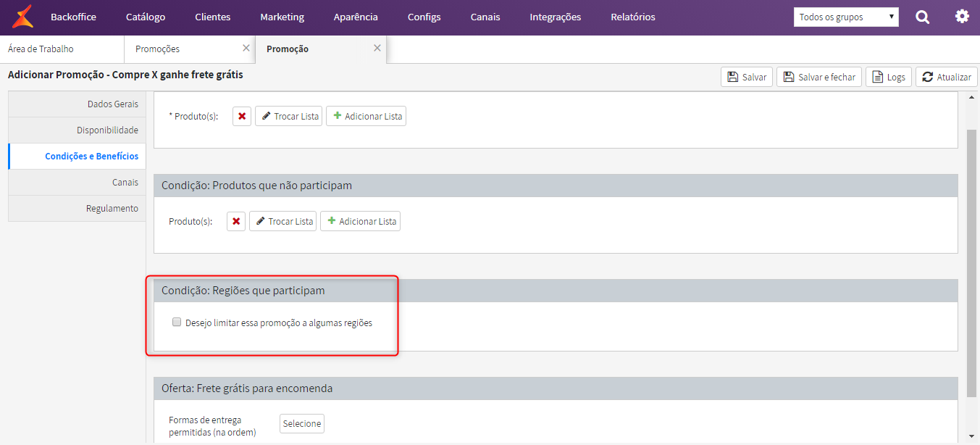Remove list with red X beside * Produto(s)
Screen dimensions: 980x445
(x=242, y=116)
